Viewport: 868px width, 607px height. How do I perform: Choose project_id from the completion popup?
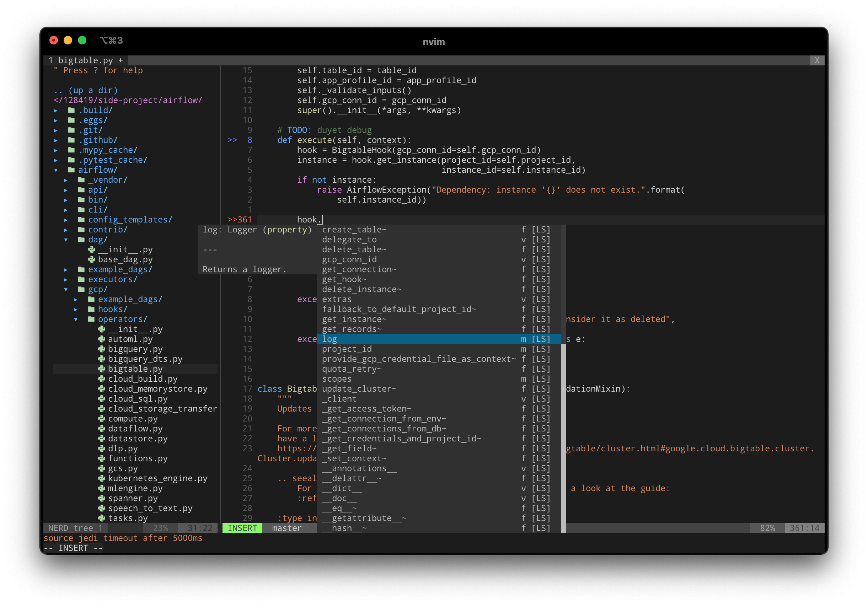tap(347, 349)
